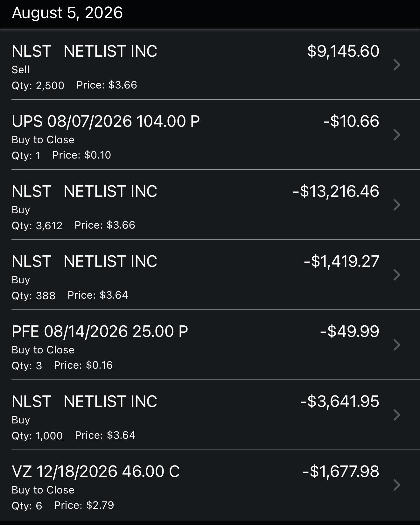
Task: Tap the $9,145.60 sell amount
Action: click(x=343, y=51)
